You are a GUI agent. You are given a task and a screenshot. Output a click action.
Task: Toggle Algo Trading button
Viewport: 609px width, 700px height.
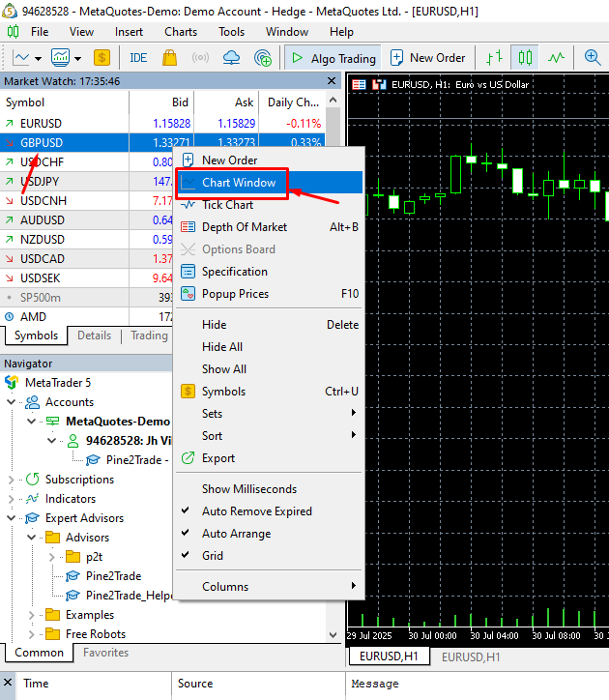pyautogui.click(x=333, y=58)
